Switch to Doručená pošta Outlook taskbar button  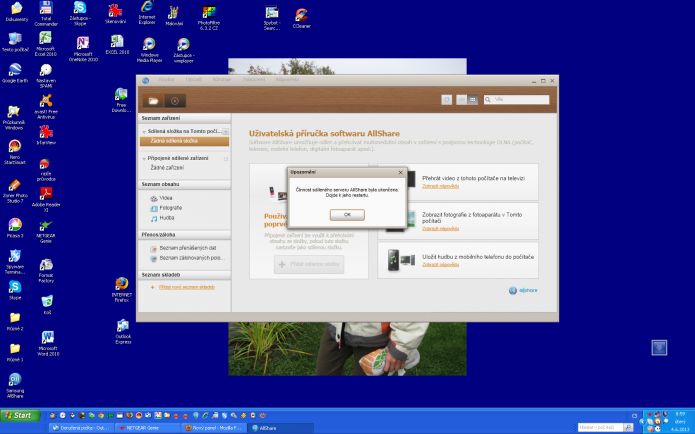tap(80, 428)
